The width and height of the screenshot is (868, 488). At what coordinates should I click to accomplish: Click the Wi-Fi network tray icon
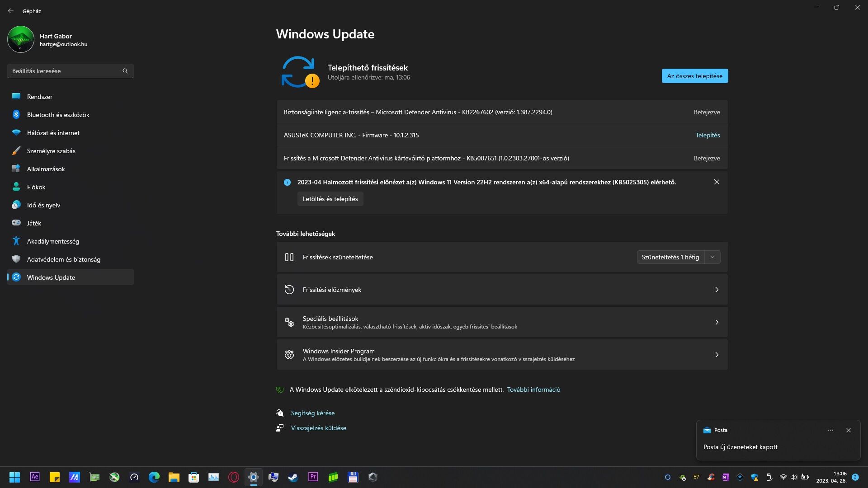pyautogui.click(x=783, y=477)
